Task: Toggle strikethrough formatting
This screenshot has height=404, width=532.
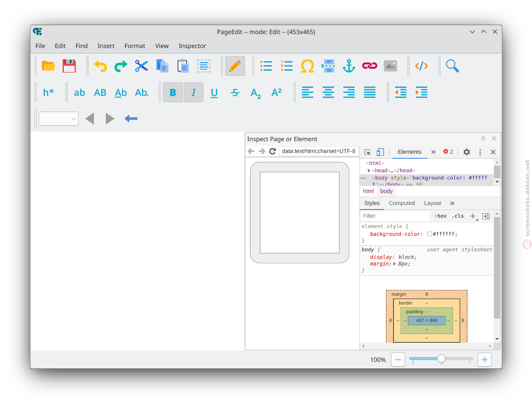Action: click(235, 93)
